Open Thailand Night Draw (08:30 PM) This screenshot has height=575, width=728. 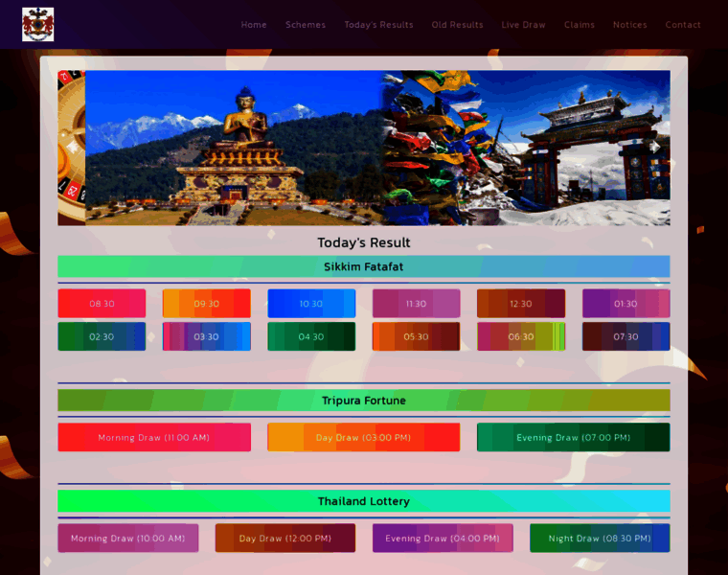pos(600,538)
